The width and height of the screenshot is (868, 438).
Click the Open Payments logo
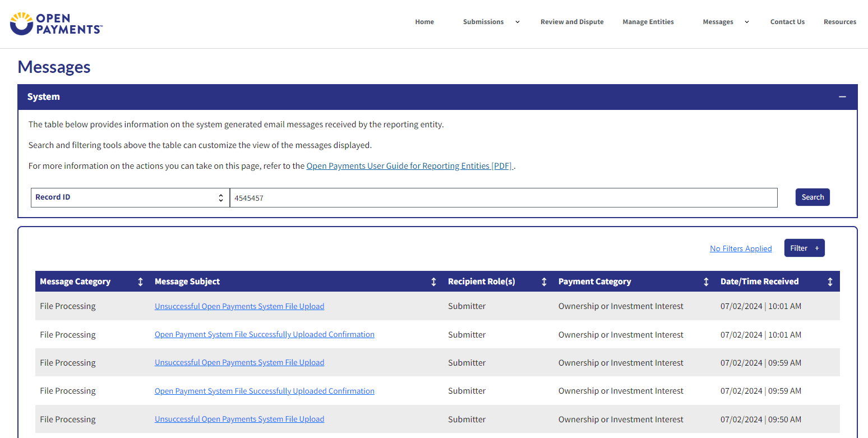(56, 23)
